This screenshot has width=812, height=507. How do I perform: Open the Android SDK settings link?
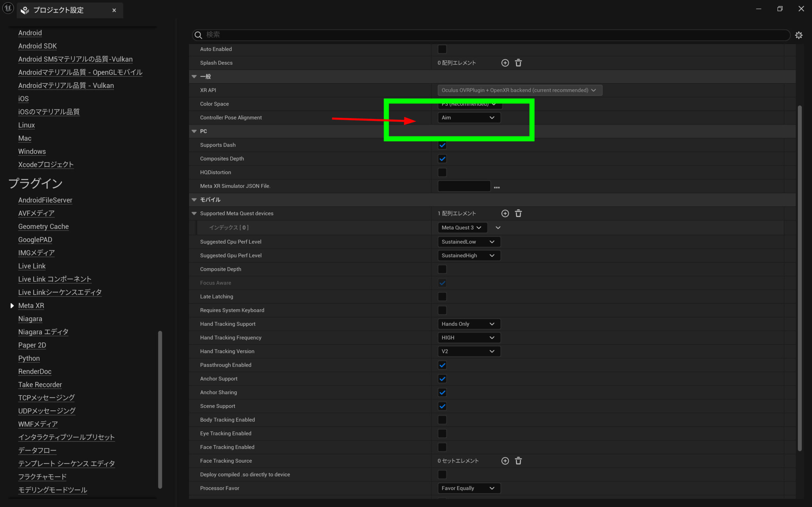tap(37, 46)
